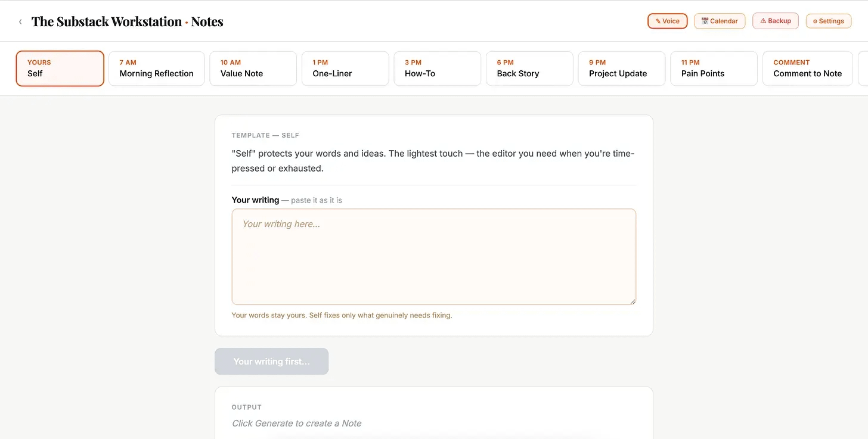Click the 'TEMPLATE — SELF' label
The height and width of the screenshot is (439, 868).
pyautogui.click(x=265, y=135)
